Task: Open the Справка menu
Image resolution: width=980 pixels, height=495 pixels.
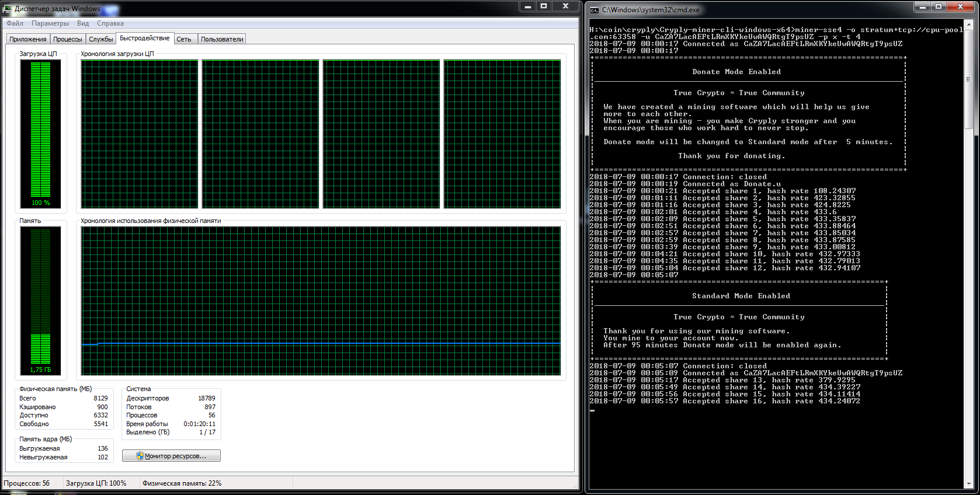Action: 110,23
